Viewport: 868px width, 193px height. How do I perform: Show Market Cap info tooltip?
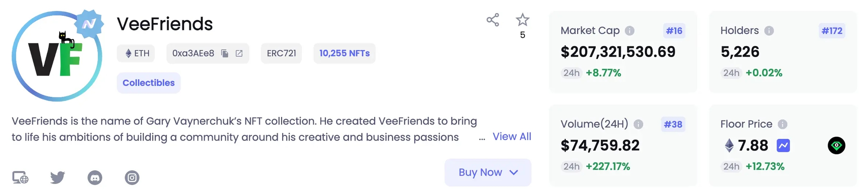[x=630, y=31]
